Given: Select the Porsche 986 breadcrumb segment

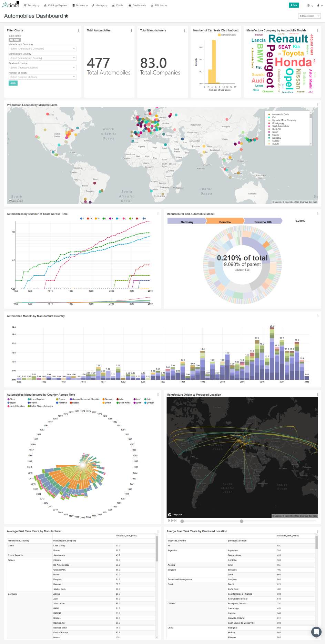Looking at the screenshot, I should (263, 221).
